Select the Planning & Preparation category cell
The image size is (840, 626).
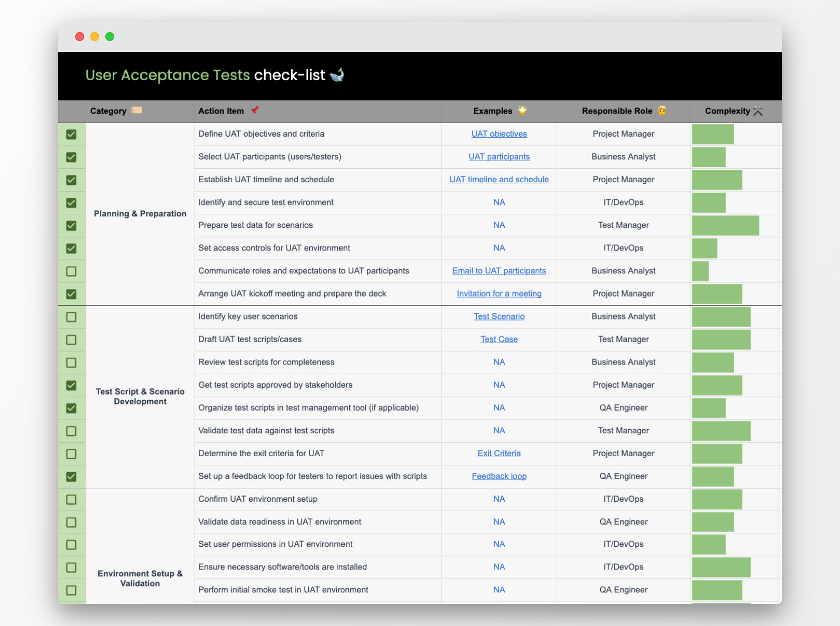(140, 214)
